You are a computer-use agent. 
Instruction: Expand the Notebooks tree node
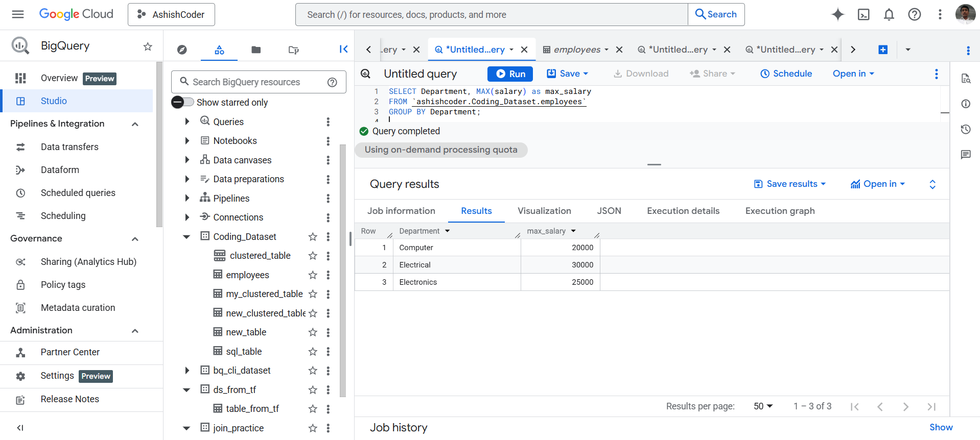tap(187, 141)
